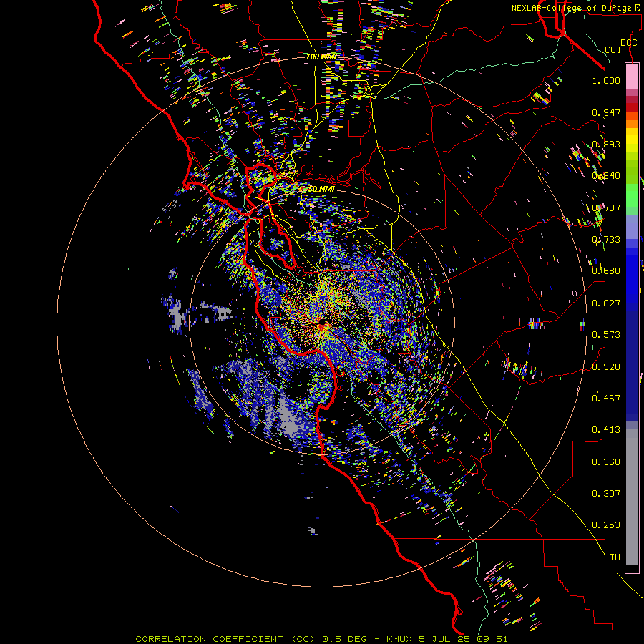Pick the yellow segment of the color bar
This screenshot has width=644, height=644.
point(632,140)
